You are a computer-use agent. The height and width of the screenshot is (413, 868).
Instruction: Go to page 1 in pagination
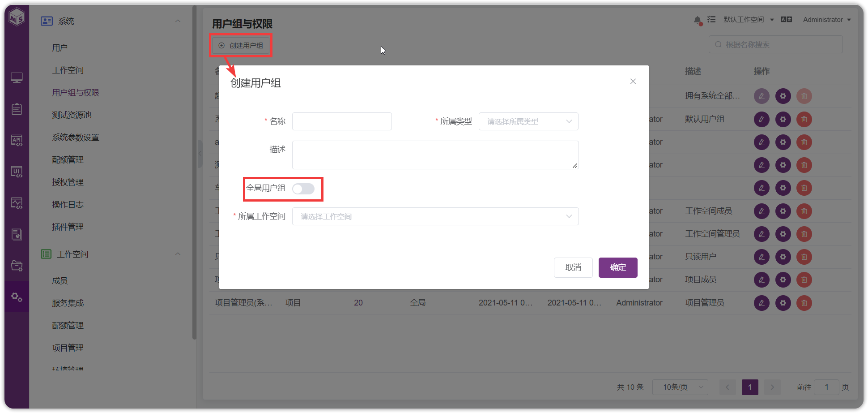[x=750, y=387]
